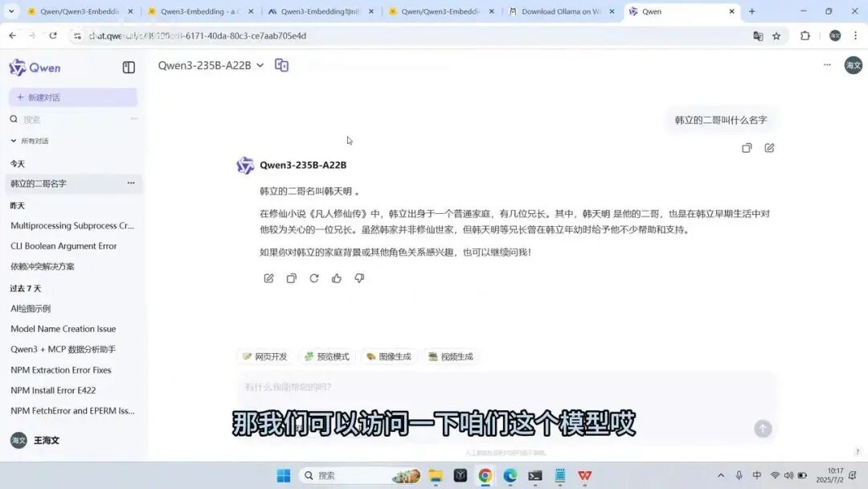Viewport: 868px width, 489px height.
Task: Bookmark this page with the star icon
Action: (x=776, y=36)
